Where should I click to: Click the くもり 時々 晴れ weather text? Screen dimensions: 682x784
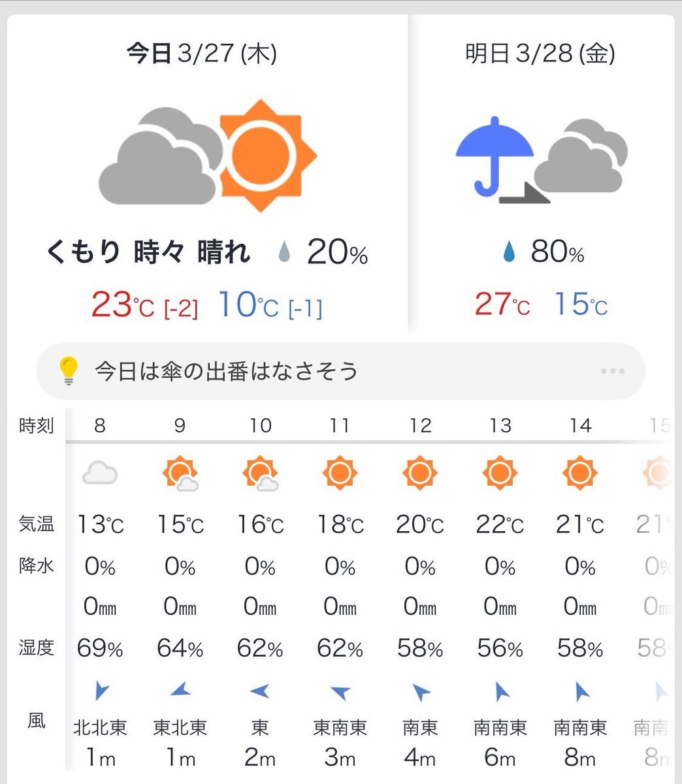click(148, 252)
